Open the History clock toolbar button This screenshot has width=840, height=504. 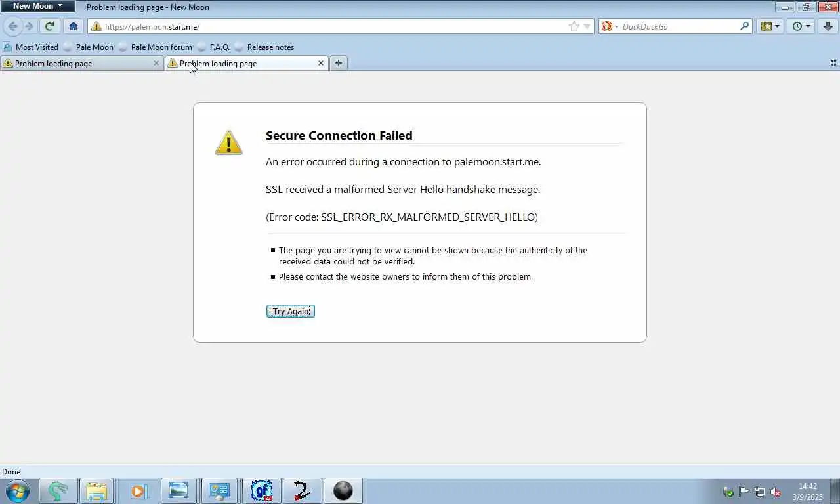[801, 26]
